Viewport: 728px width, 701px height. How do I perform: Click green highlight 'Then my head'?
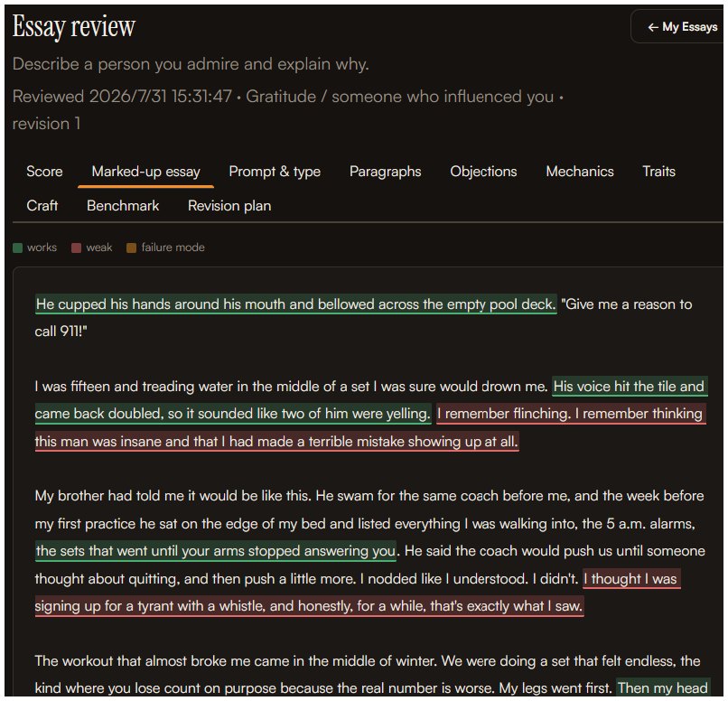pyautogui.click(x=663, y=688)
